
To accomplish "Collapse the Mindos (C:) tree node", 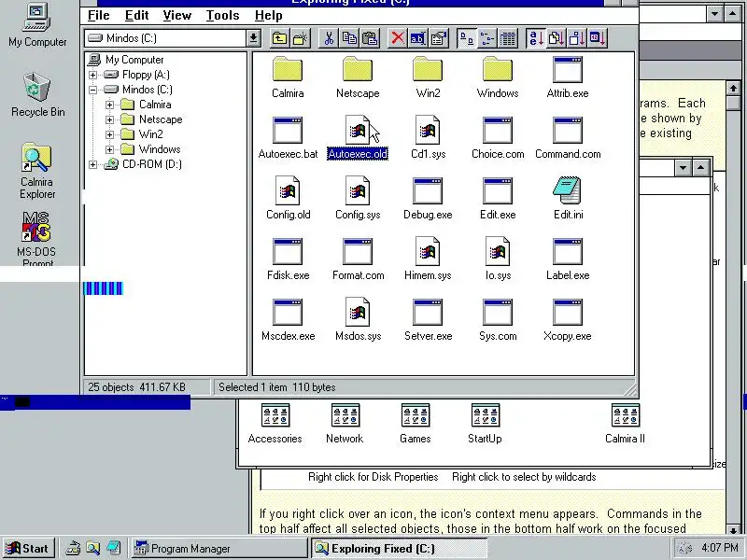I will [92, 90].
